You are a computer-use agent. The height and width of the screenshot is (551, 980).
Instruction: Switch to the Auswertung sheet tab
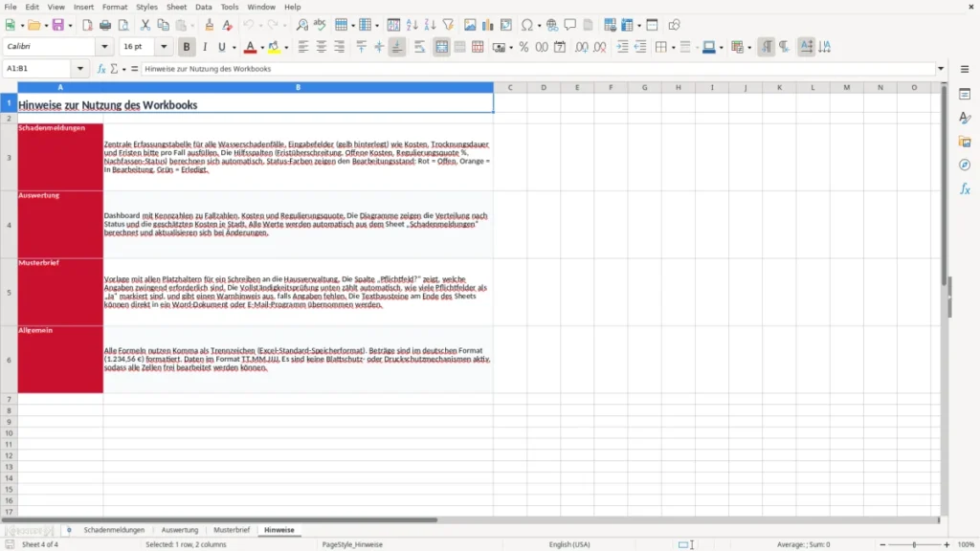[x=179, y=530]
